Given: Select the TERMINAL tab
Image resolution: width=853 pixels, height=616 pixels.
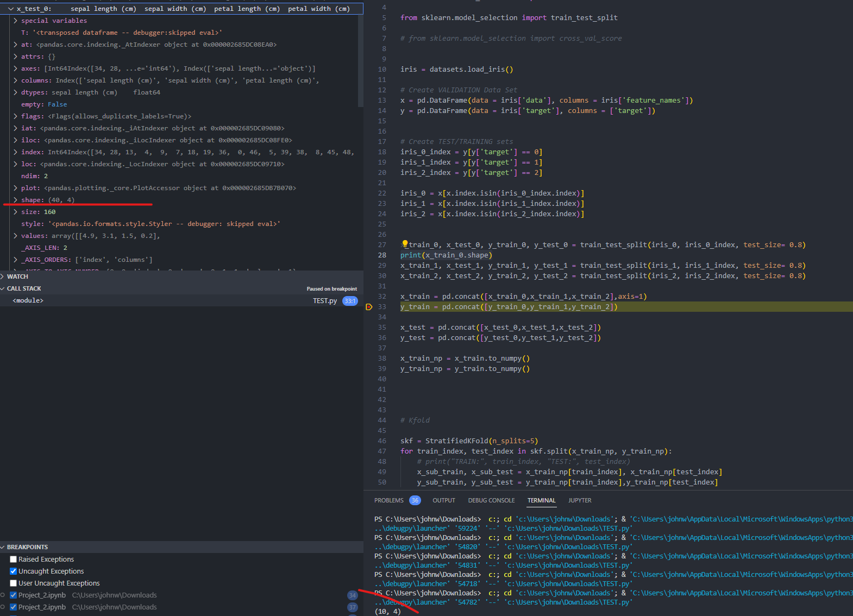Looking at the screenshot, I should click(541, 500).
